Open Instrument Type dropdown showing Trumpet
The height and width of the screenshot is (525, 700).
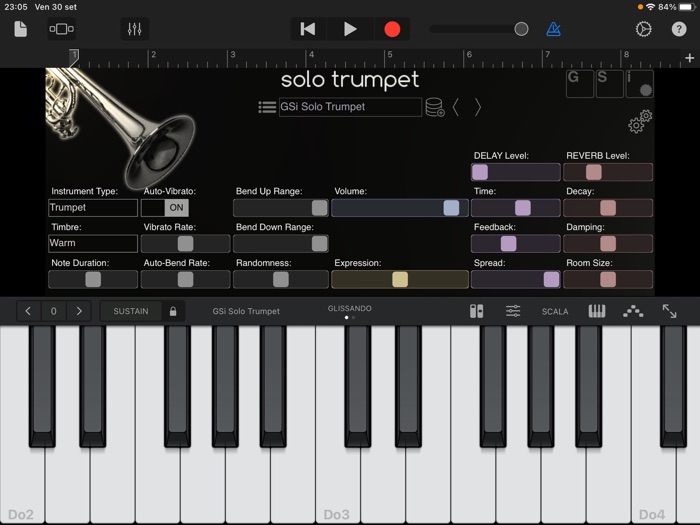click(x=93, y=208)
